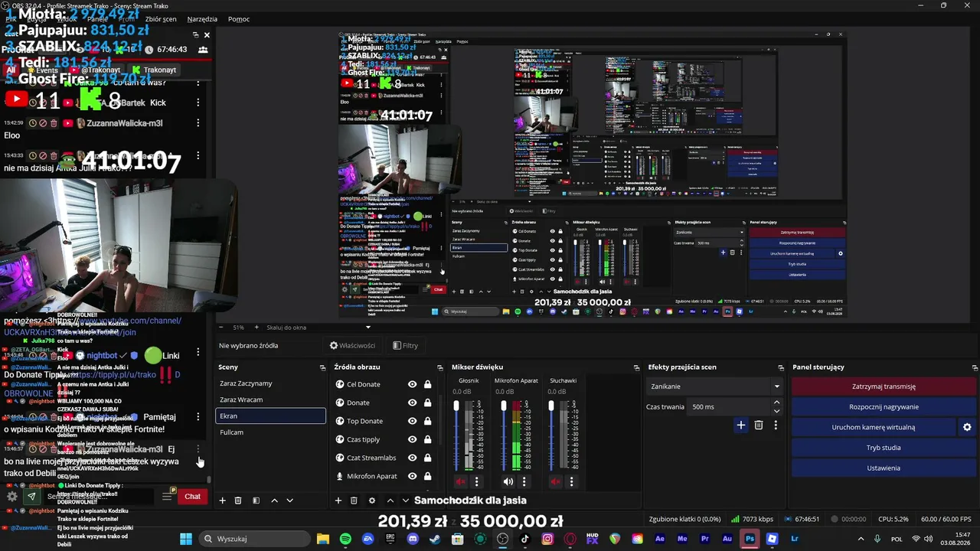Remove the scene transition with trash icon
The width and height of the screenshot is (980, 551).
[759, 425]
